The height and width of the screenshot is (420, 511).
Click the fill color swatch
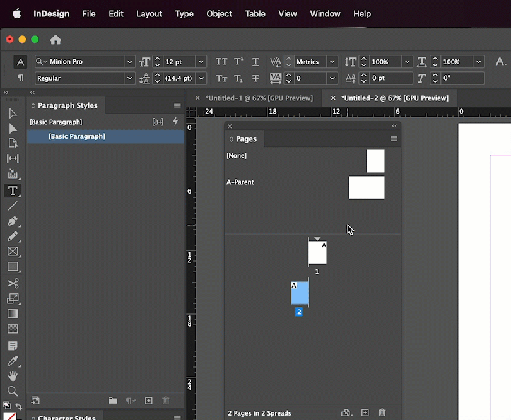(x=9, y=416)
